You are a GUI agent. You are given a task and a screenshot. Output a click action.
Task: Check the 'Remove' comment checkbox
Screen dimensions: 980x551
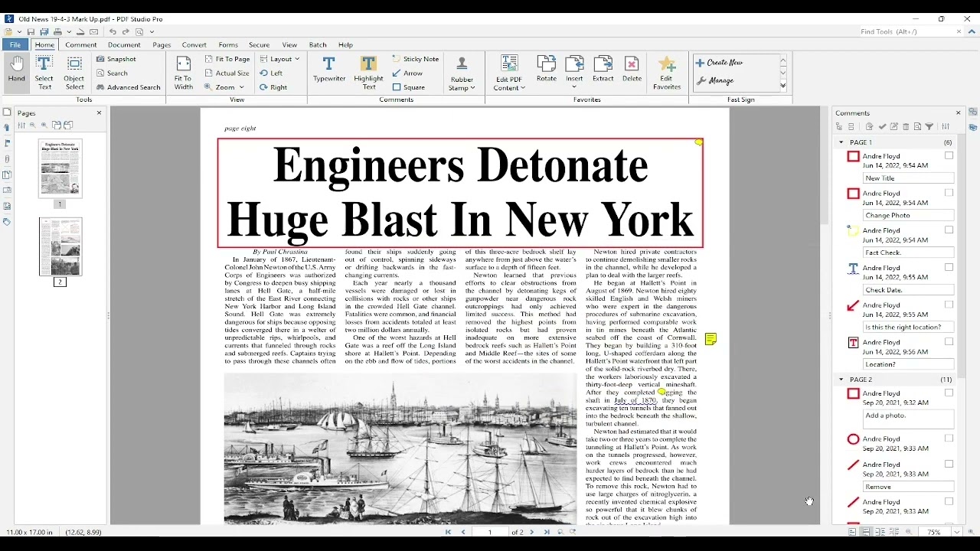click(949, 464)
